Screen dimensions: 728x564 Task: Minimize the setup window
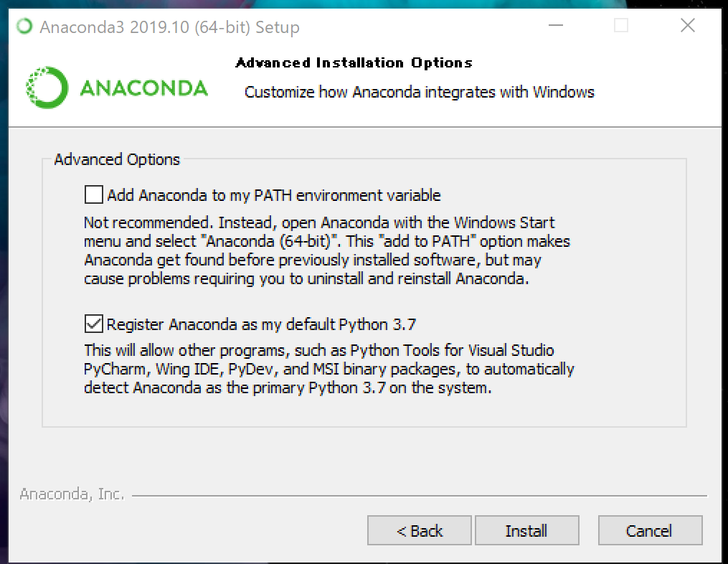pyautogui.click(x=555, y=25)
